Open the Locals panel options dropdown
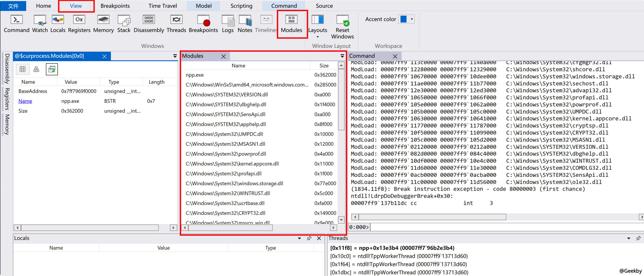 point(299,238)
